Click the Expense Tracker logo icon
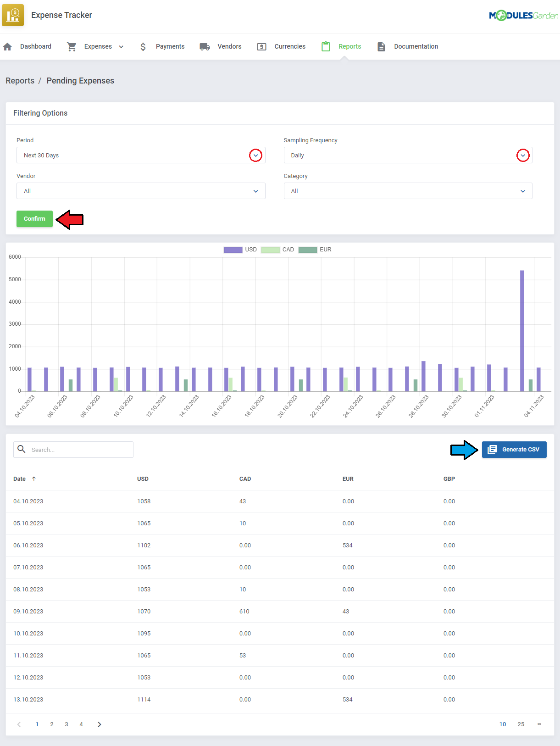The image size is (560, 746). point(13,15)
